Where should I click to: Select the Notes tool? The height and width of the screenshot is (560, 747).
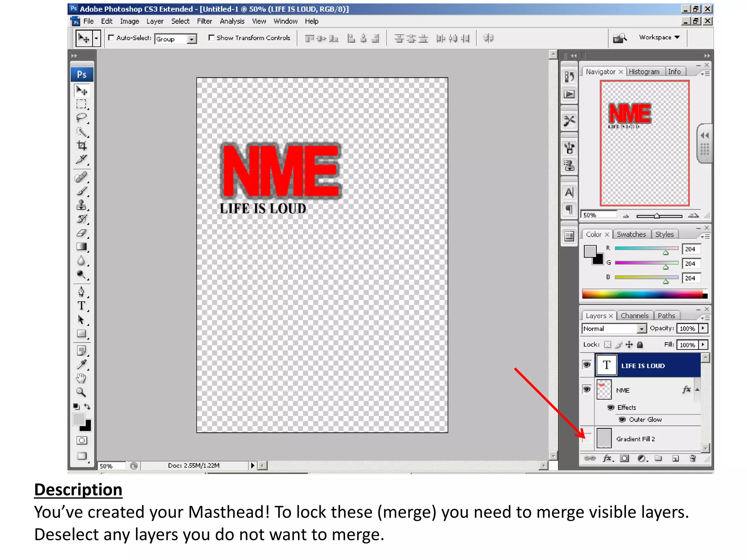pyautogui.click(x=81, y=351)
